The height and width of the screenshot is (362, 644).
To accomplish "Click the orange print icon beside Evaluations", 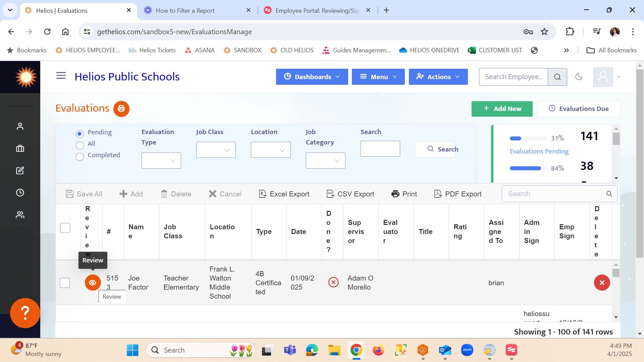I will tap(121, 109).
